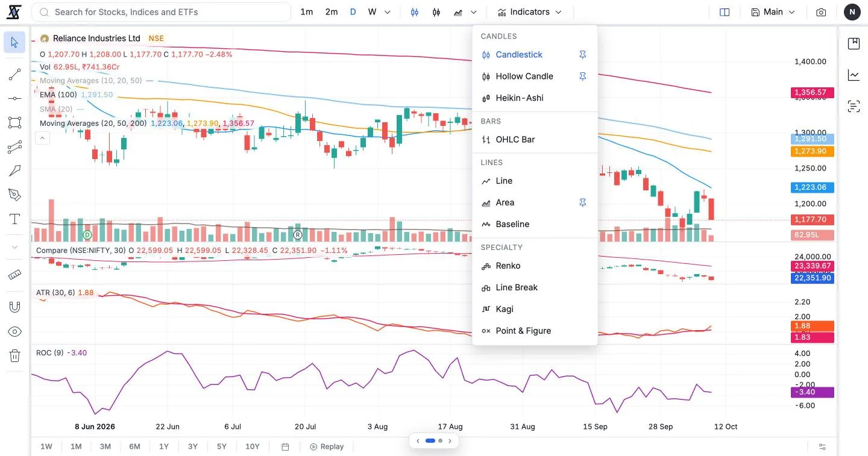
Task: Open the Main layout dropdown
Action: pos(773,12)
